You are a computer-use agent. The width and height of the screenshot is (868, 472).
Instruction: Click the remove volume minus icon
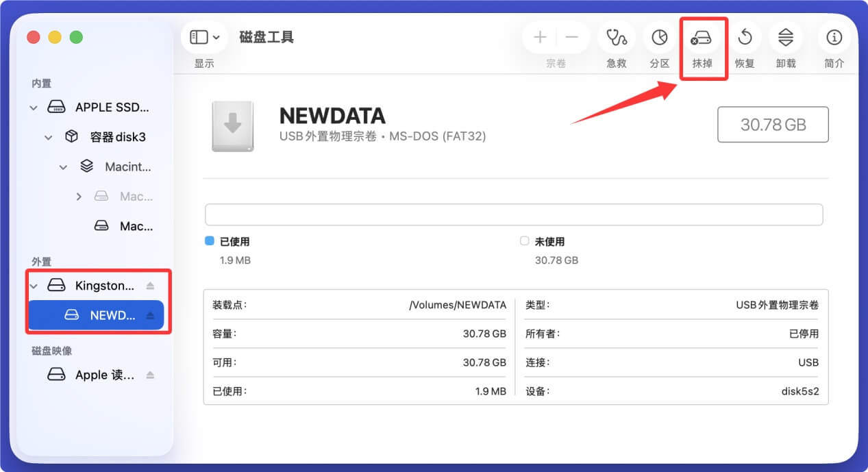coord(572,38)
